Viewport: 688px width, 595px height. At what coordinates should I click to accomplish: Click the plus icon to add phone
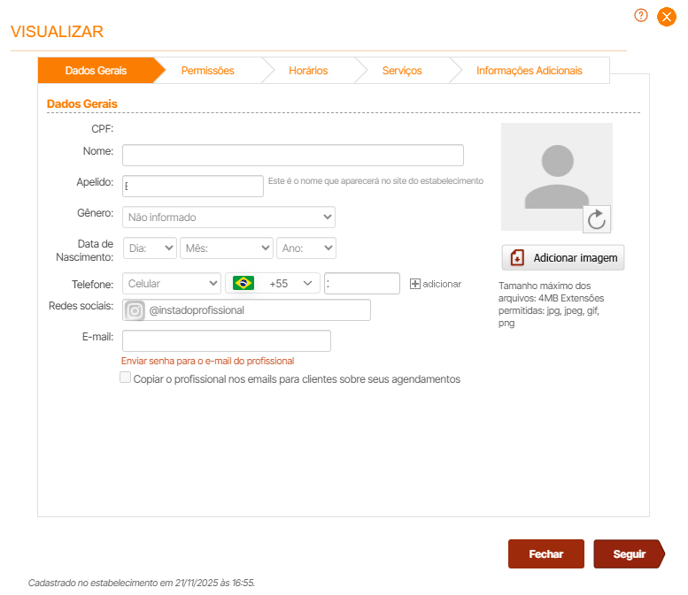pos(416,284)
